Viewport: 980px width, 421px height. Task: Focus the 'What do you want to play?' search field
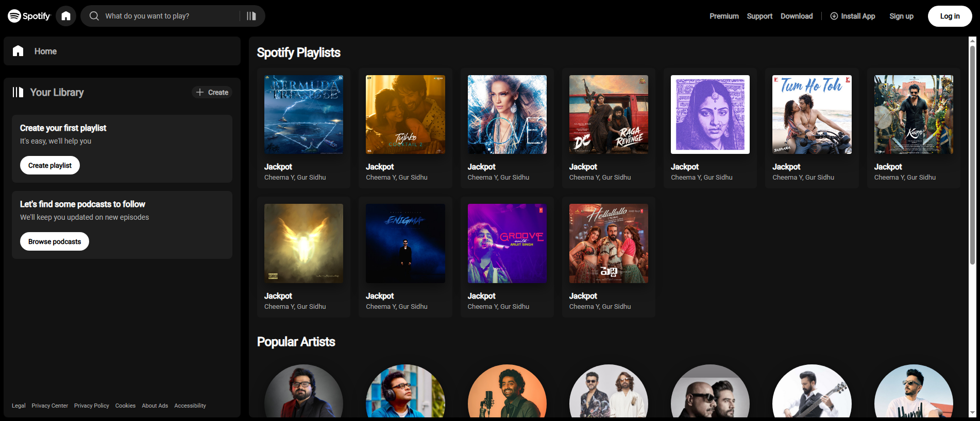pyautogui.click(x=173, y=16)
